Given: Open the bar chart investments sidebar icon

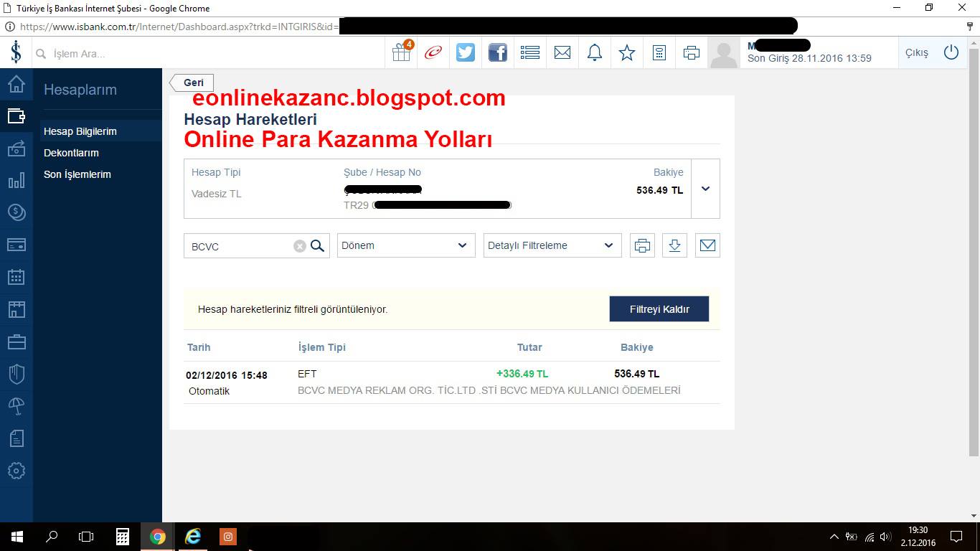Looking at the screenshot, I should [16, 181].
